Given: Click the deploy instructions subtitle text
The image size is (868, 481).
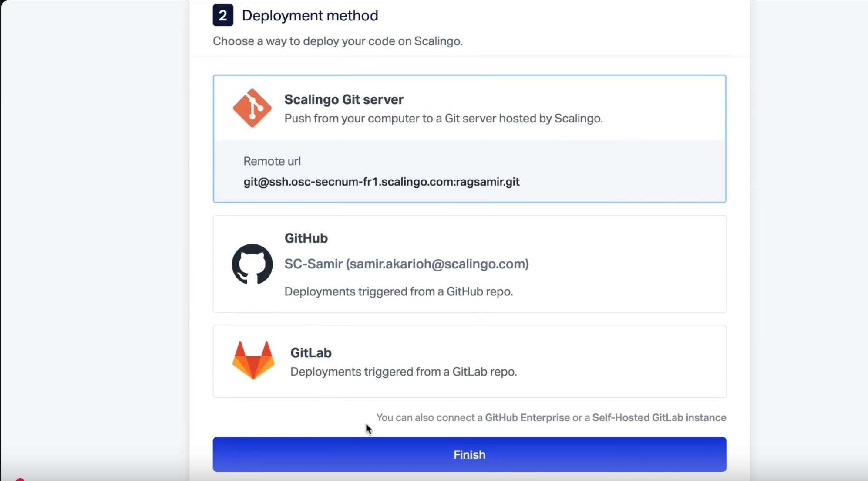Looking at the screenshot, I should [x=338, y=41].
